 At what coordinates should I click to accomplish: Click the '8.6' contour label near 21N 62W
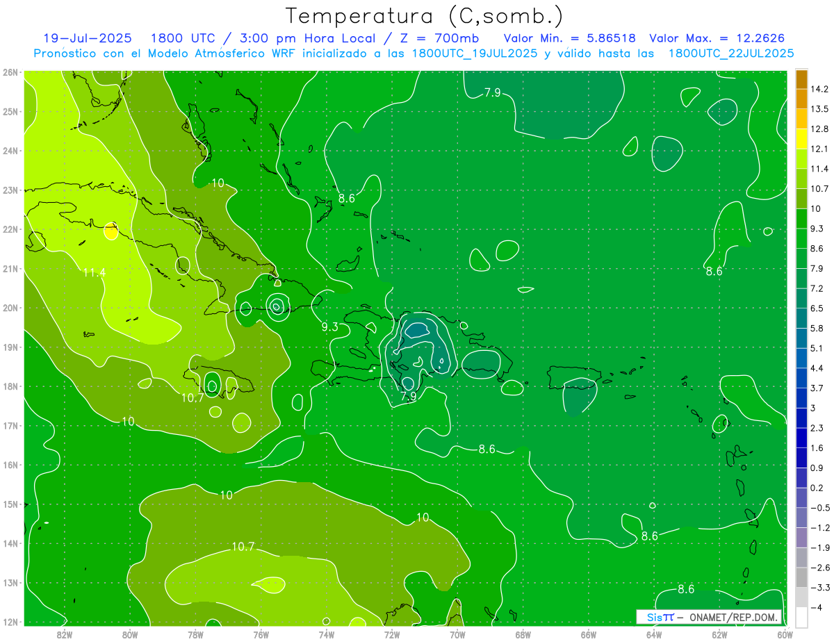[714, 272]
